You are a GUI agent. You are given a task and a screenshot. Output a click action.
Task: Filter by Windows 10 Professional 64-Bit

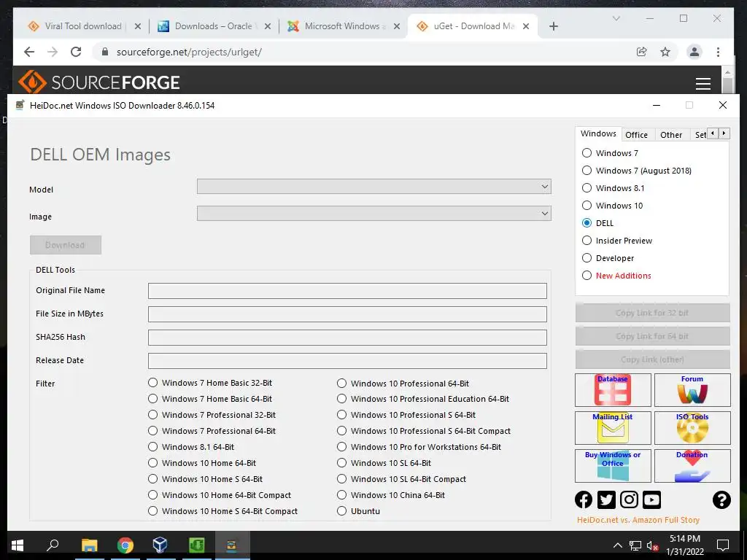pyautogui.click(x=403, y=384)
